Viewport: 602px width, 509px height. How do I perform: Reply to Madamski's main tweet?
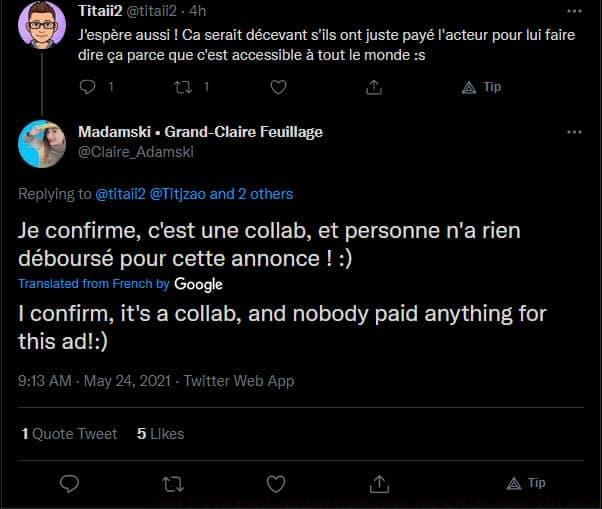[x=69, y=483]
